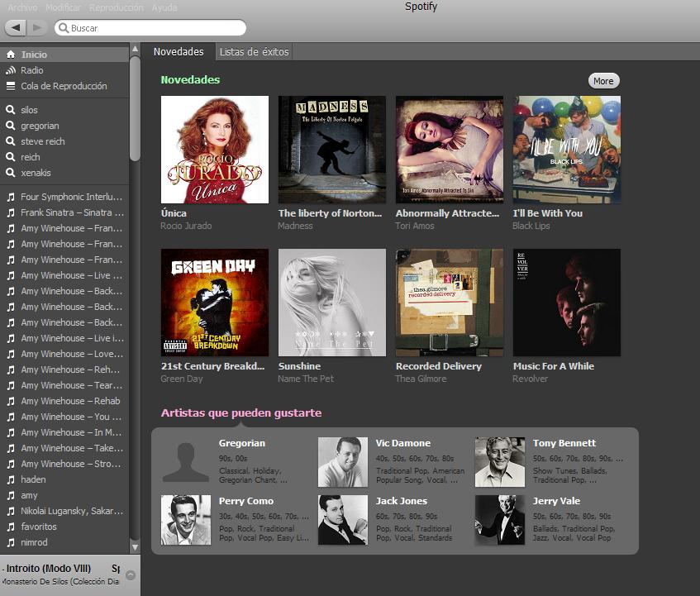Click the queue icon beside Cola de Reproducción
The width and height of the screenshot is (700, 596).
click(x=10, y=86)
